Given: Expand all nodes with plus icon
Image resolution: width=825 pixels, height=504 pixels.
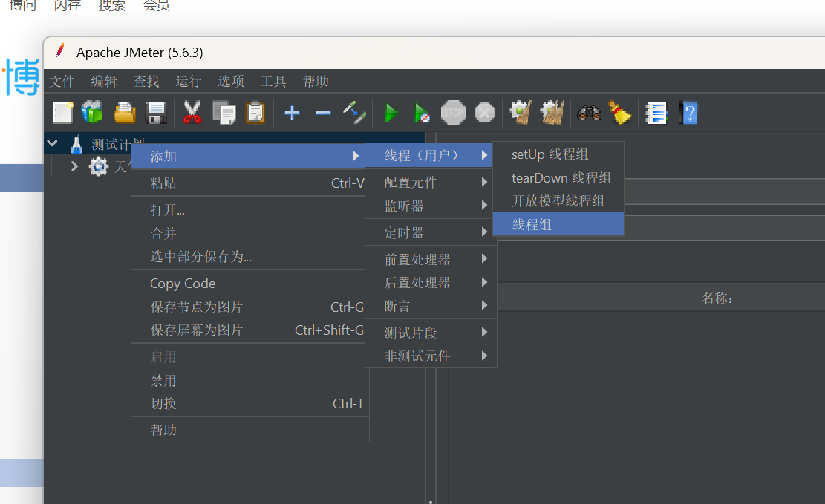Looking at the screenshot, I should [292, 113].
